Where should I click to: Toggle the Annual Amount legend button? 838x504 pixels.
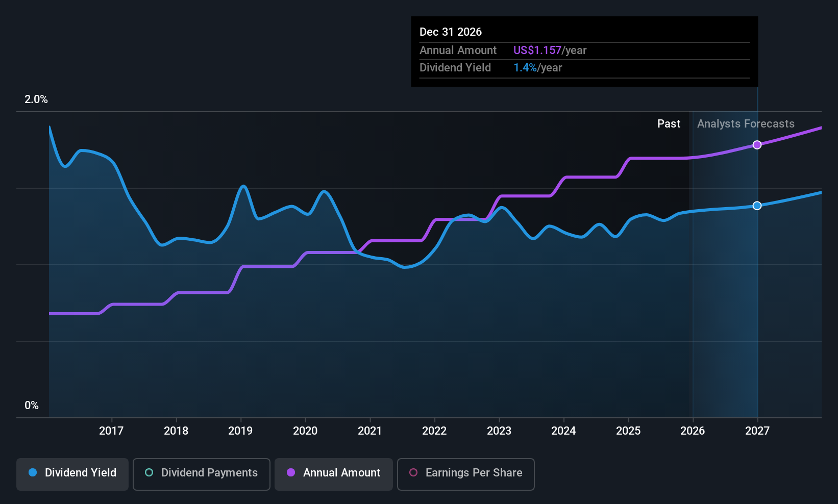[334, 474]
